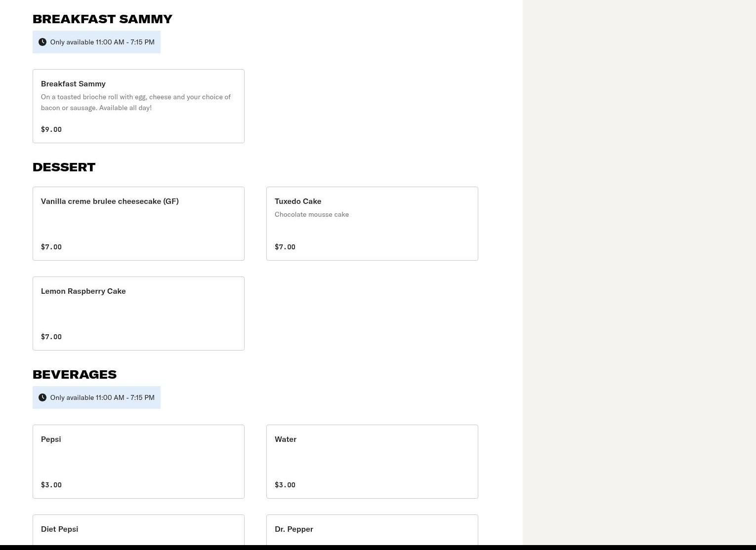Click the DESSERT section heading
The width and height of the screenshot is (756, 550).
(x=64, y=167)
